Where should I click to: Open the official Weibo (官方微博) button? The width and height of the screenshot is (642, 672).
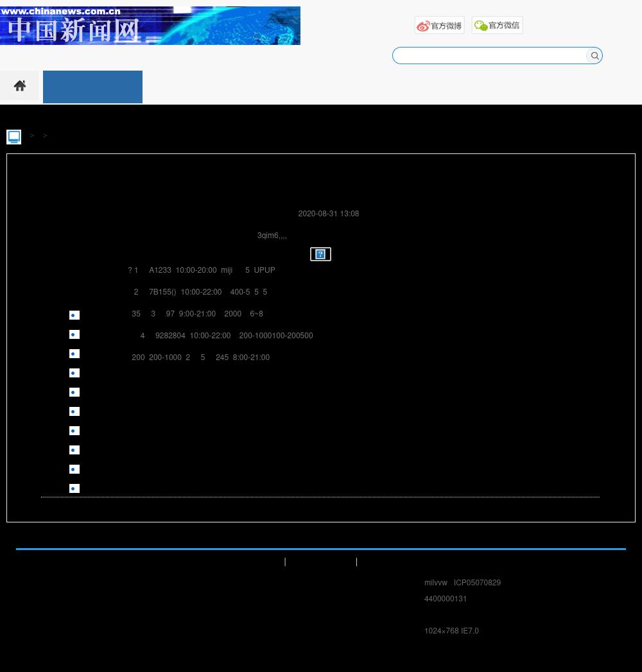pyautogui.click(x=439, y=26)
